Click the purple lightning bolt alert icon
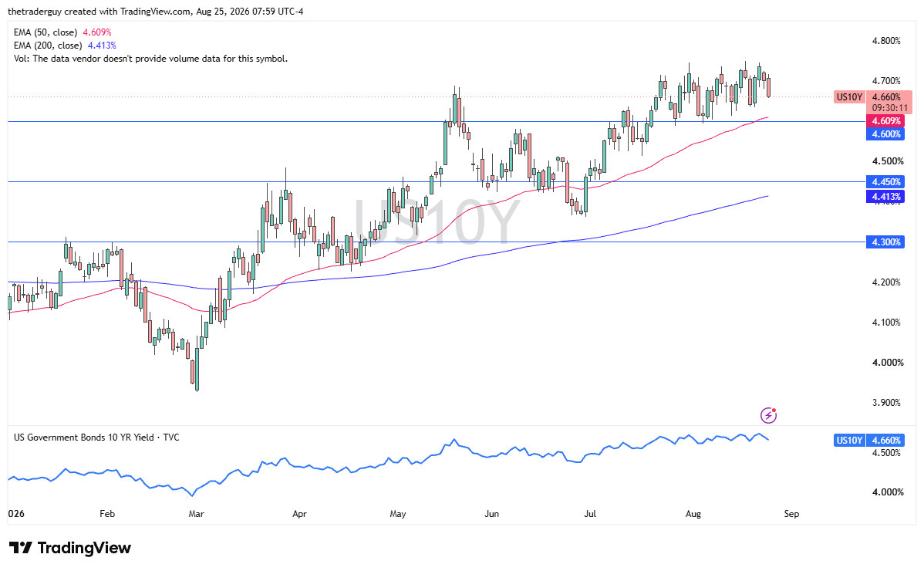The image size is (924, 571). (768, 415)
